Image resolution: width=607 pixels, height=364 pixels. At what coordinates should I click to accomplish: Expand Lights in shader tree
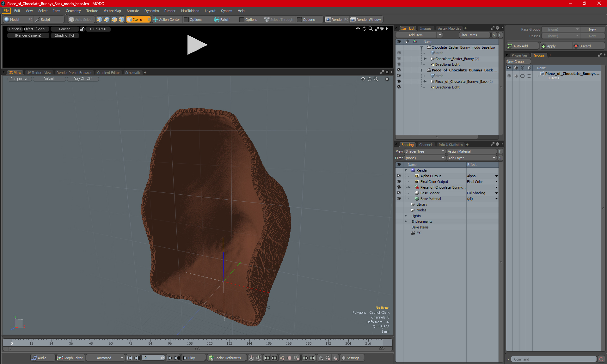pyautogui.click(x=406, y=216)
